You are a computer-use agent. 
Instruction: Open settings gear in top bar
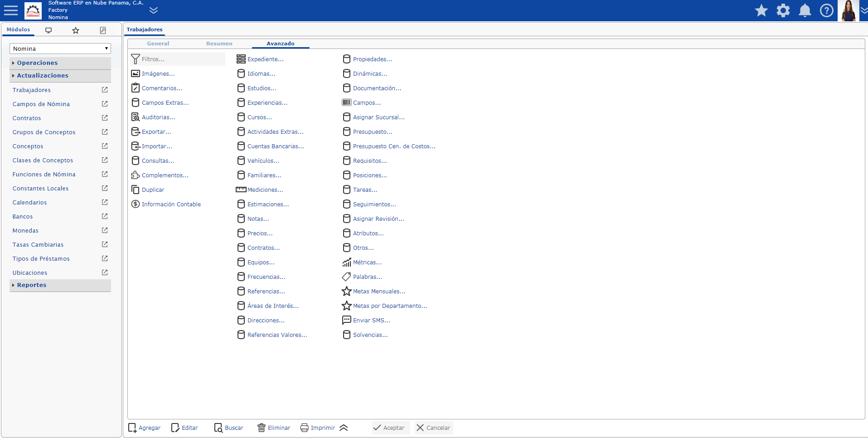coord(783,10)
